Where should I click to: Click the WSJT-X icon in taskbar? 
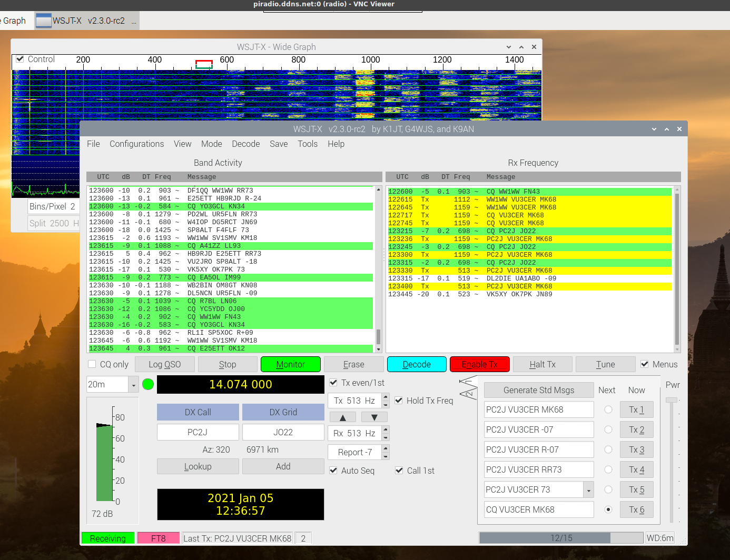click(x=44, y=21)
